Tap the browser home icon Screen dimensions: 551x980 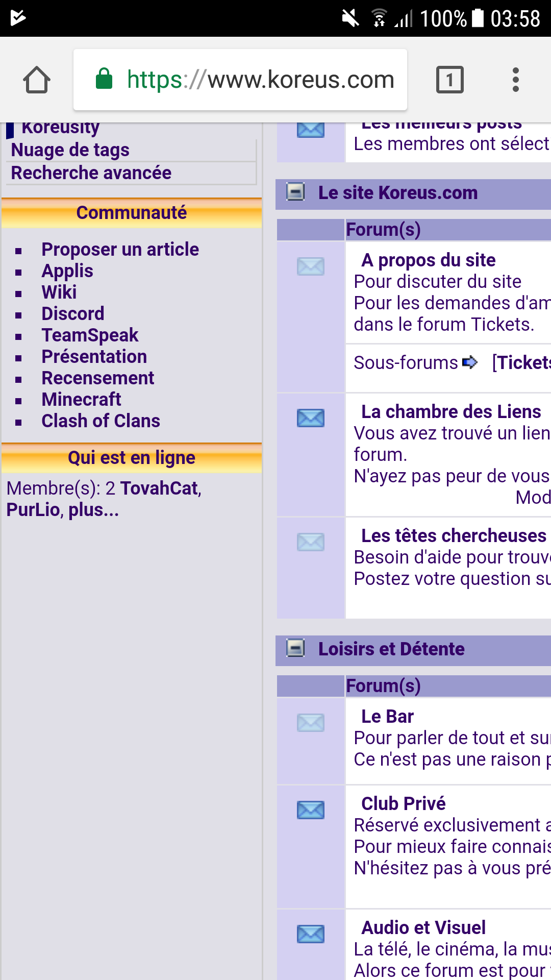pos(37,80)
